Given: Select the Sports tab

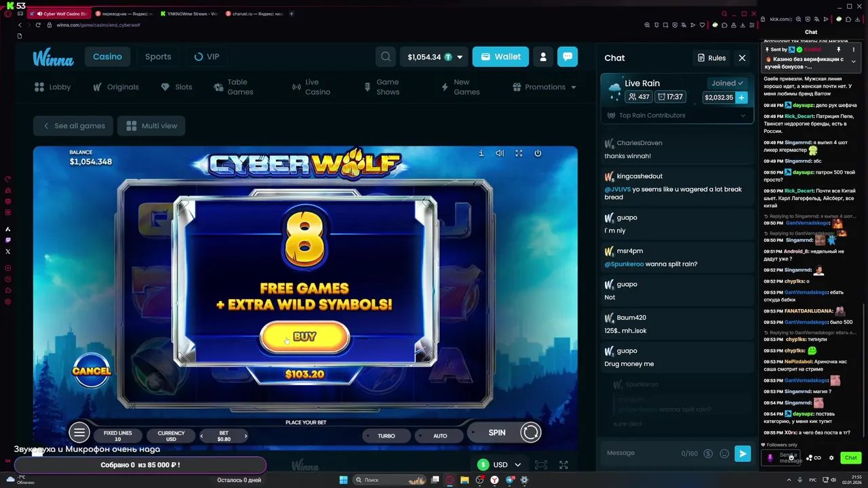Looking at the screenshot, I should (158, 57).
